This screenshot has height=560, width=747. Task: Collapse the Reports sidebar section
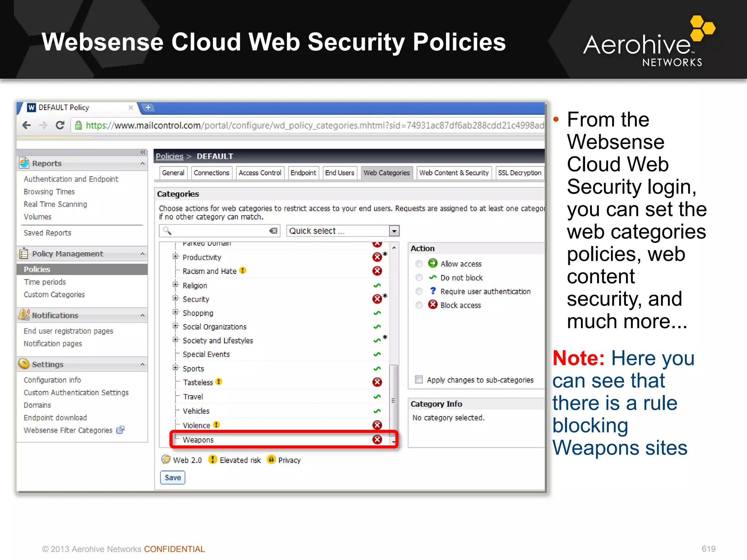point(143,163)
